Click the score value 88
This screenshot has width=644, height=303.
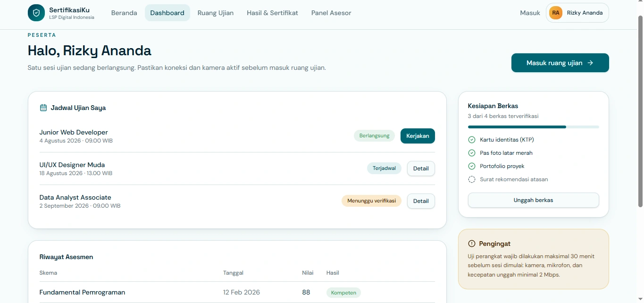[306, 292]
